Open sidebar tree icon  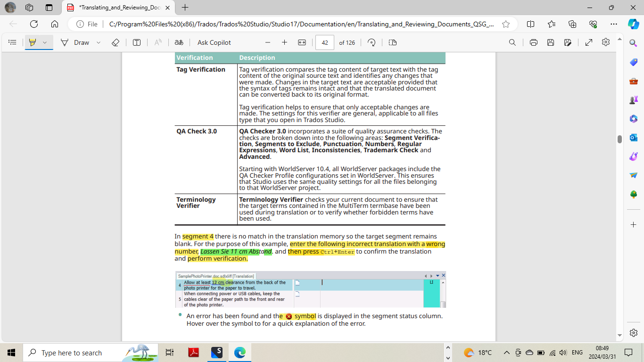coord(634,194)
